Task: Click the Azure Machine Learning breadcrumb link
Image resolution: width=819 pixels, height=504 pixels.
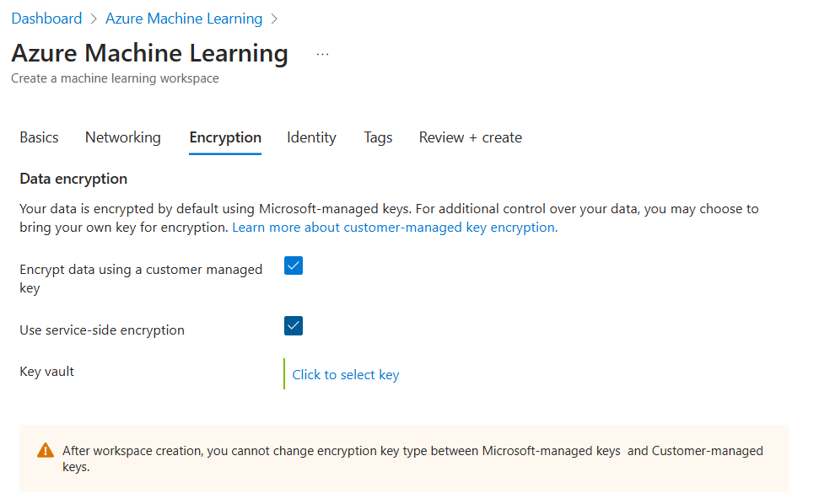Action: click(x=184, y=19)
